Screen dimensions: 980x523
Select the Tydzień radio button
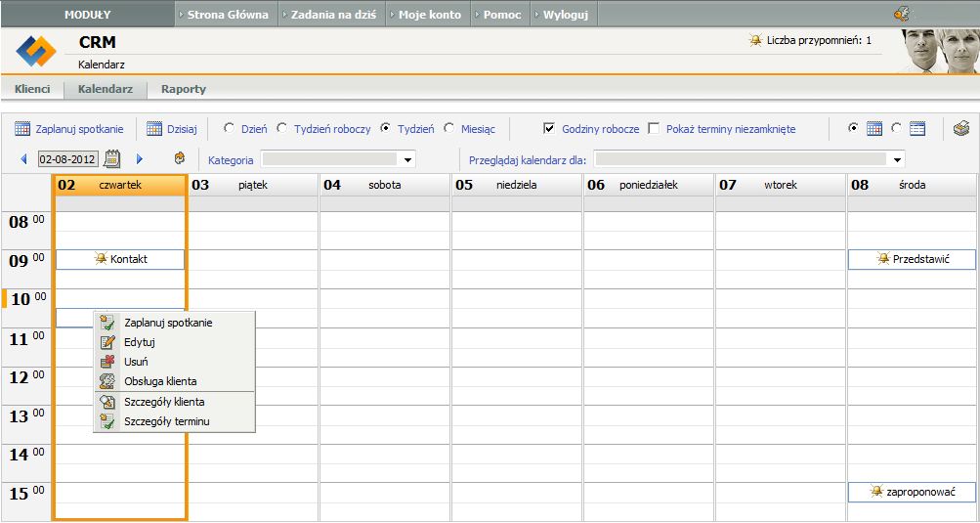point(386,129)
